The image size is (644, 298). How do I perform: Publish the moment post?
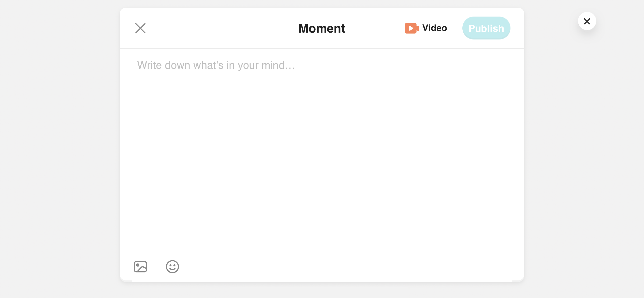[x=486, y=28]
